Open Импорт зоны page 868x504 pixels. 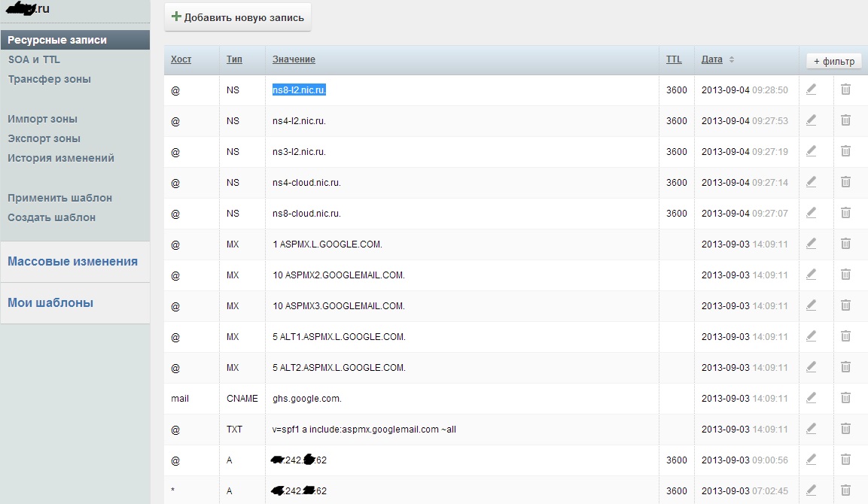[43, 119]
